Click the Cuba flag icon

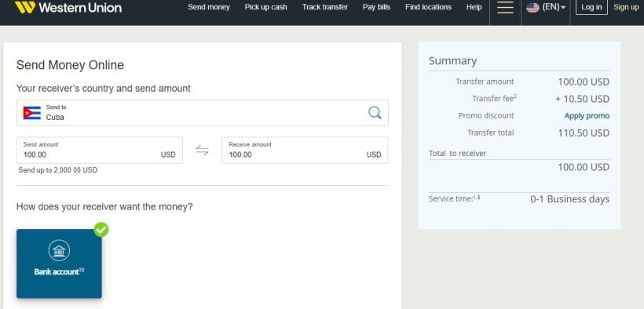click(32, 113)
